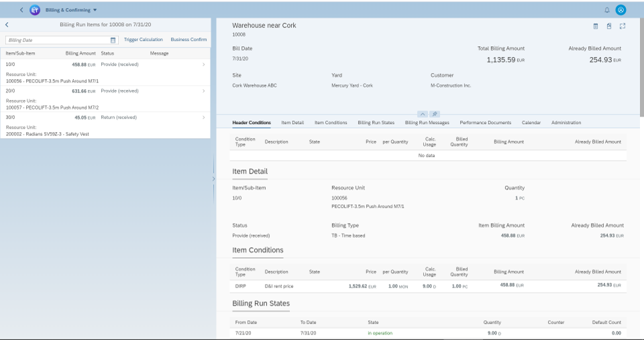This screenshot has height=340, width=644.
Task: Click the document icon in detail header toolbar
Action: point(609,26)
